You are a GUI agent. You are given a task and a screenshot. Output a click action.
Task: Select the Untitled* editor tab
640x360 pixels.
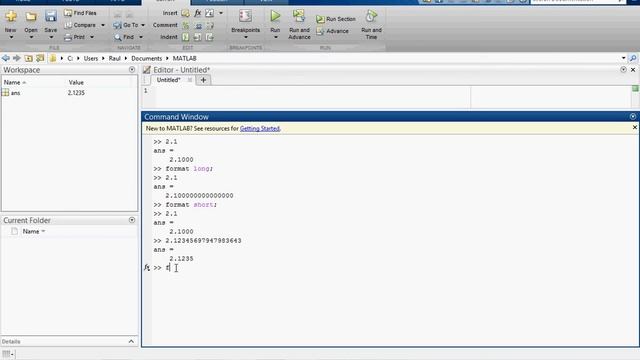(169, 80)
